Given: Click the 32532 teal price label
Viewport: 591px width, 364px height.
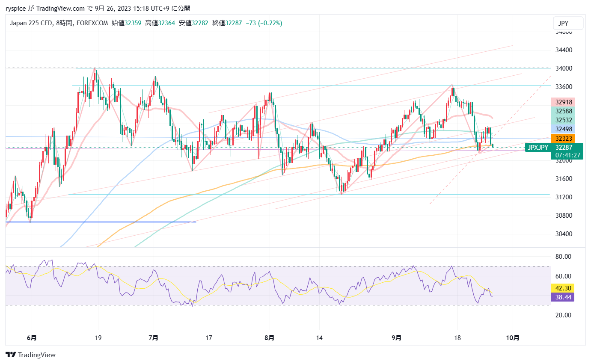Looking at the screenshot, I should click(563, 120).
